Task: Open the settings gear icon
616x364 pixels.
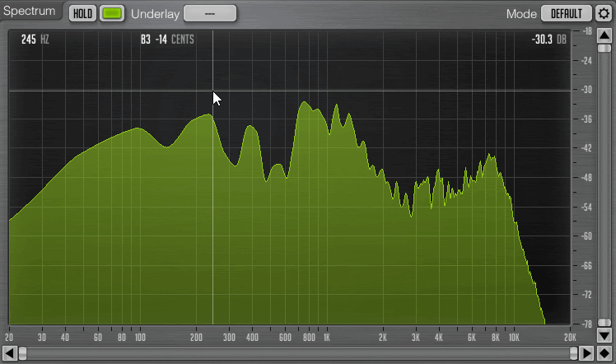Action: tap(604, 13)
